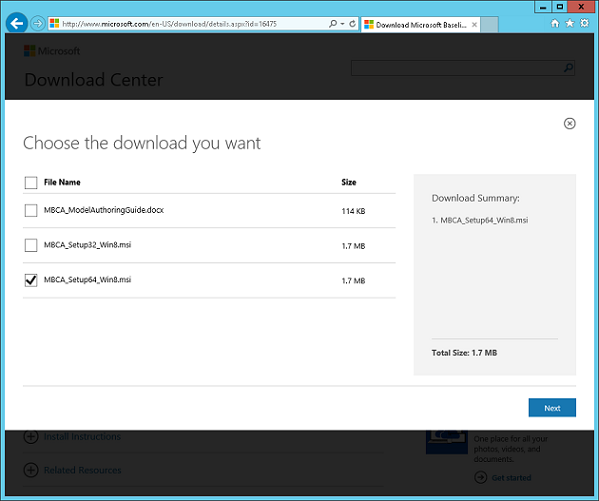599x501 pixels.
Task: Click the browser forward arrow button
Action: (x=37, y=24)
